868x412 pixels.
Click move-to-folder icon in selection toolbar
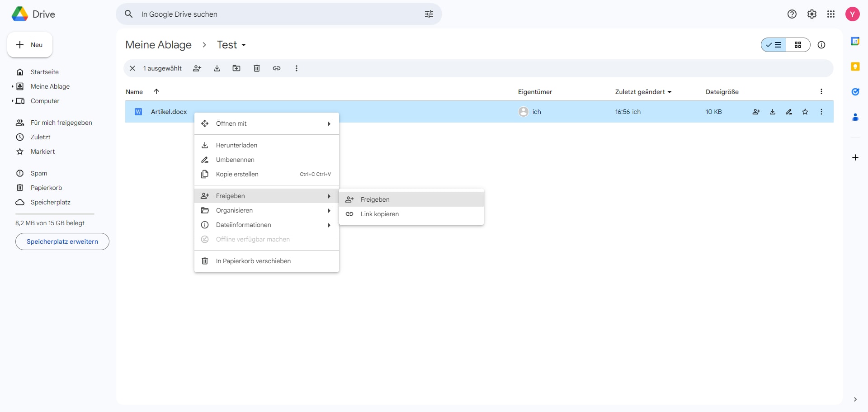tap(236, 68)
